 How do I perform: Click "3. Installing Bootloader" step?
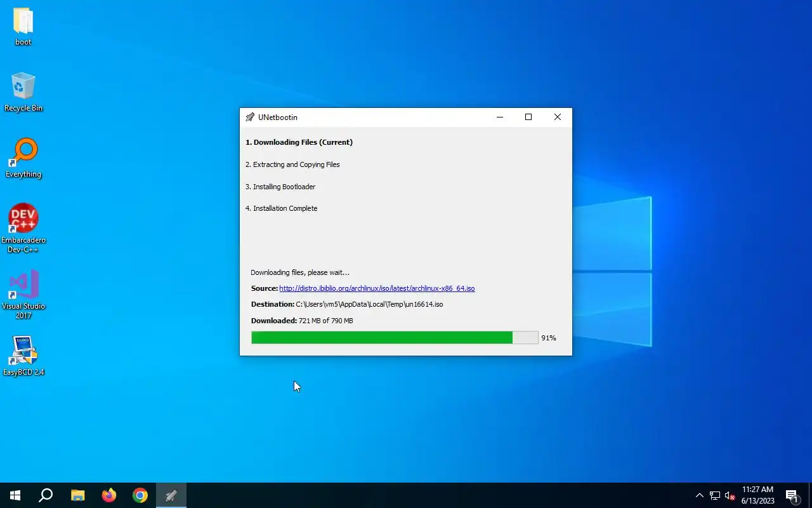(280, 187)
